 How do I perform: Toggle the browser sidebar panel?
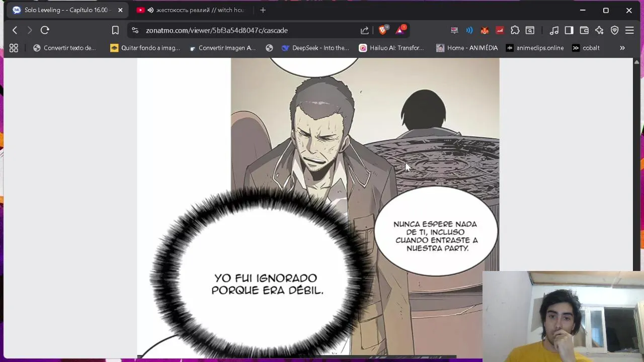(569, 30)
